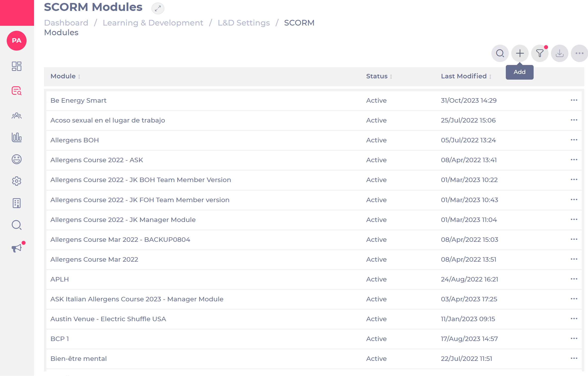Screen dimensions: 588x376
Task: Go to Dashboard breadcrumb link
Action: (x=66, y=23)
